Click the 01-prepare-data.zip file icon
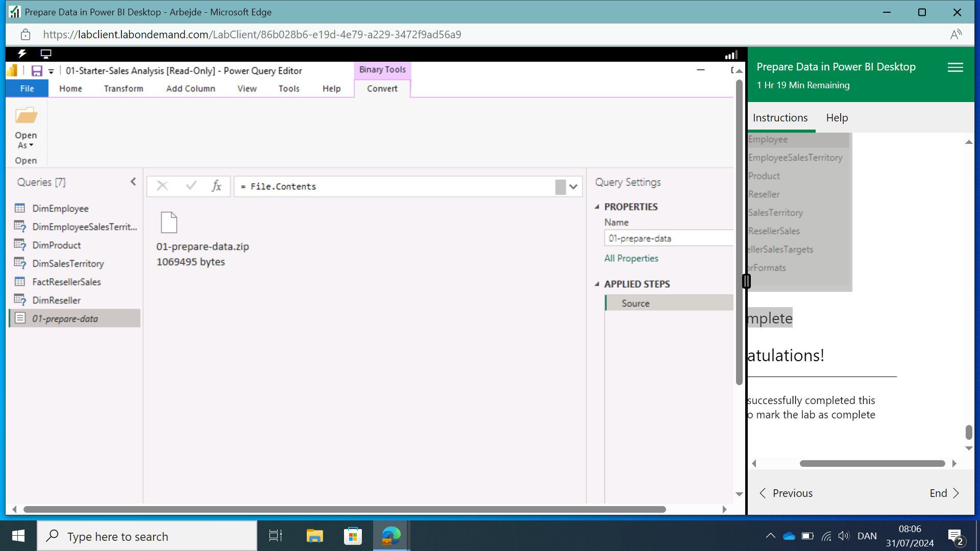Image resolution: width=980 pixels, height=551 pixels. tap(169, 222)
